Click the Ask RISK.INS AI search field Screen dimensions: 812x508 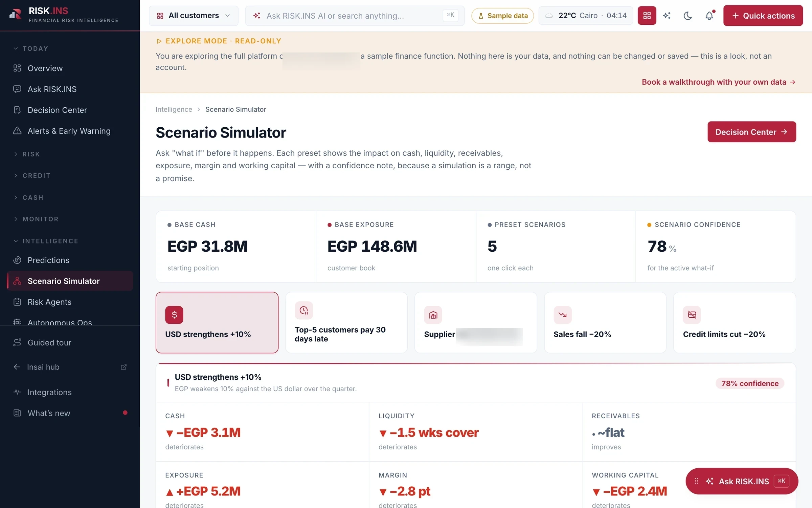click(x=355, y=16)
